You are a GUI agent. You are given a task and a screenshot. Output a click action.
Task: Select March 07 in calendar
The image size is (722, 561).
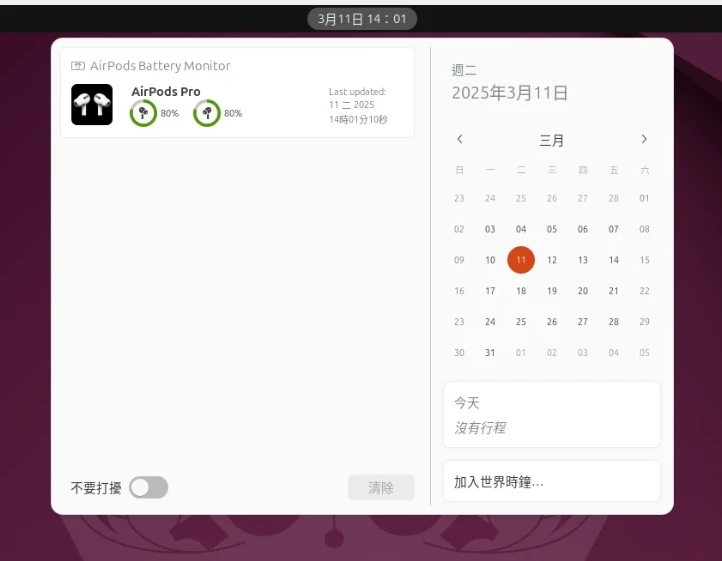point(613,229)
